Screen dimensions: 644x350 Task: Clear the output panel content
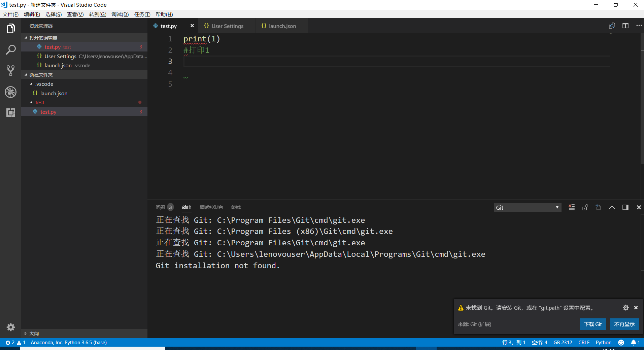(572, 207)
